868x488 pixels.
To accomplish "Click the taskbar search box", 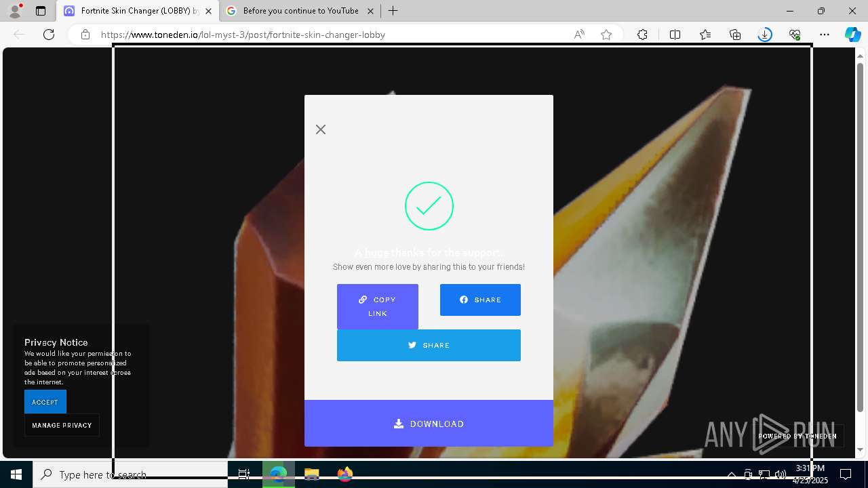I will tap(130, 474).
